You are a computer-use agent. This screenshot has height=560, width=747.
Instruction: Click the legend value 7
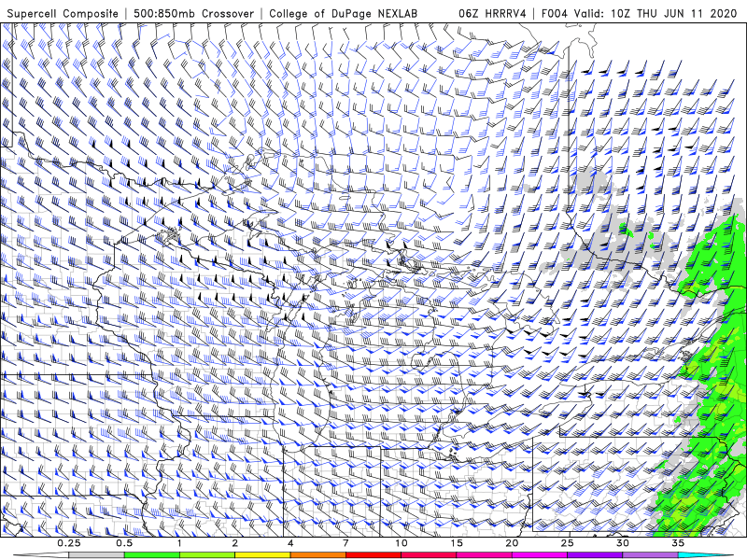click(345, 543)
